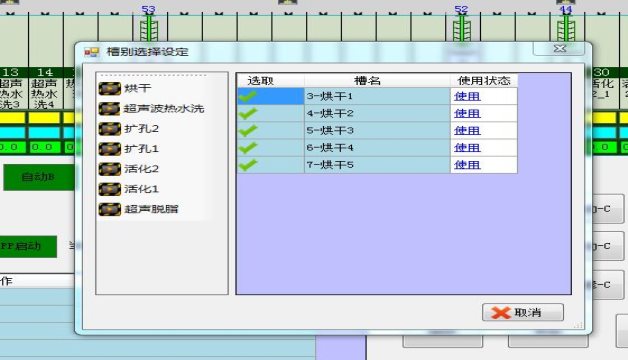This screenshot has width=628, height=360.
Task: Click the 取消 cancel button
Action: (x=523, y=312)
